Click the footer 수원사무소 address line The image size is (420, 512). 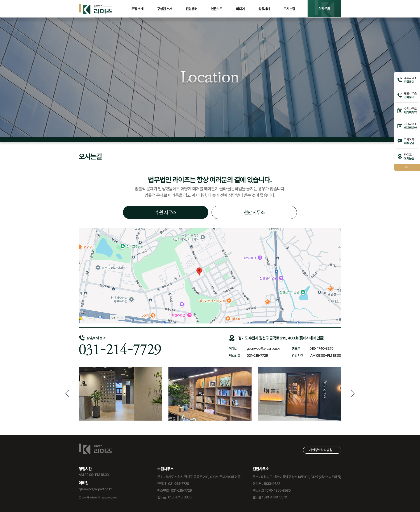[x=199, y=477]
